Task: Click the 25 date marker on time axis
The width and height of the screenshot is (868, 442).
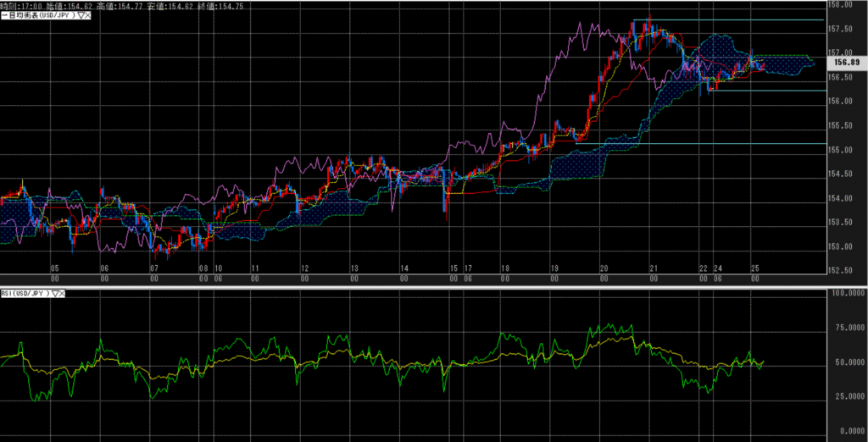Action: (x=754, y=267)
